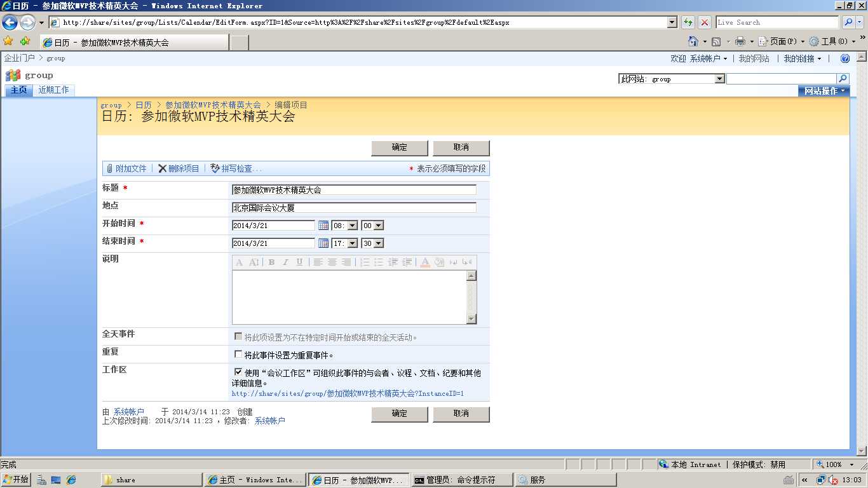
Task: Switch to 近期工作 tab
Action: (x=53, y=90)
